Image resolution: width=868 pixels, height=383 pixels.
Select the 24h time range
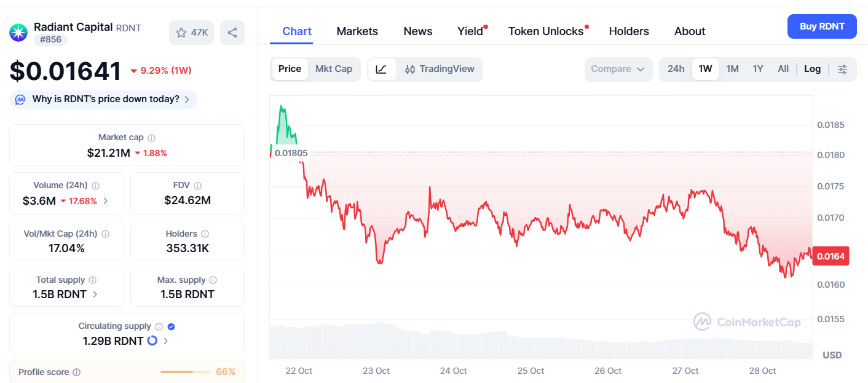pyautogui.click(x=676, y=69)
